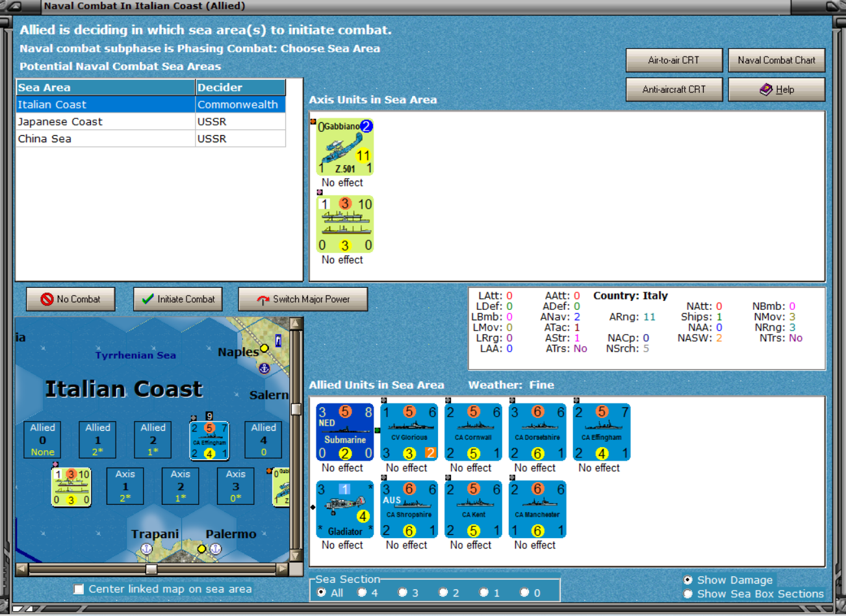This screenshot has height=616, width=846.
Task: Pick the AUS CA Shropshire cruiser counter
Action: (409, 509)
